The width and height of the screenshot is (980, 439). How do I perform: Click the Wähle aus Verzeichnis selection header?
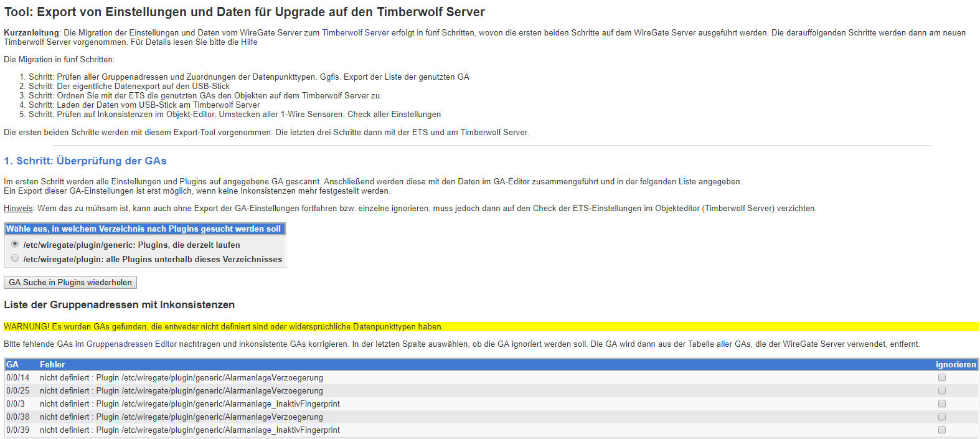tap(144, 229)
